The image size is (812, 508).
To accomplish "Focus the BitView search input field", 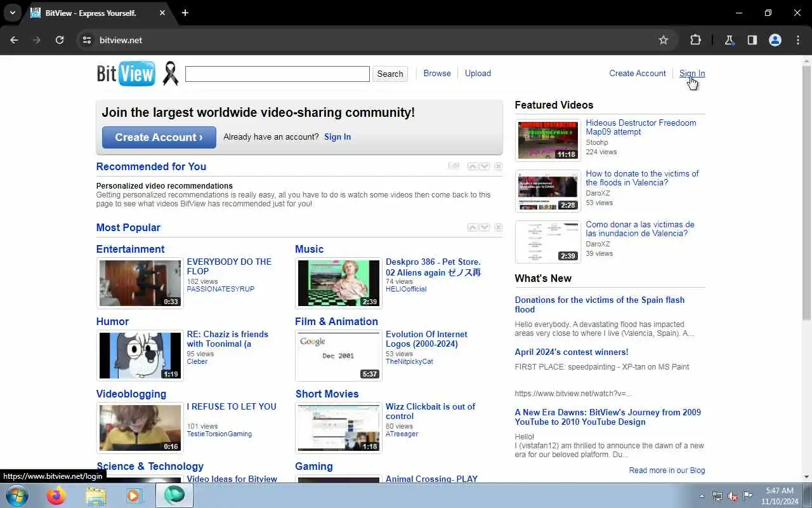I will [277, 74].
